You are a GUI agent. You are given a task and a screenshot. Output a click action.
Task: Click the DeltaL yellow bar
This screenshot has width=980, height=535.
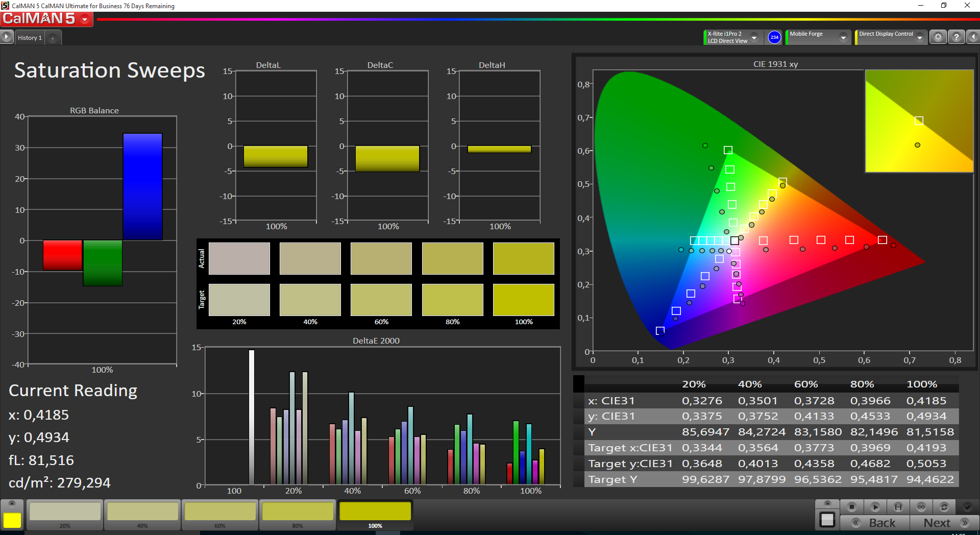(x=276, y=157)
